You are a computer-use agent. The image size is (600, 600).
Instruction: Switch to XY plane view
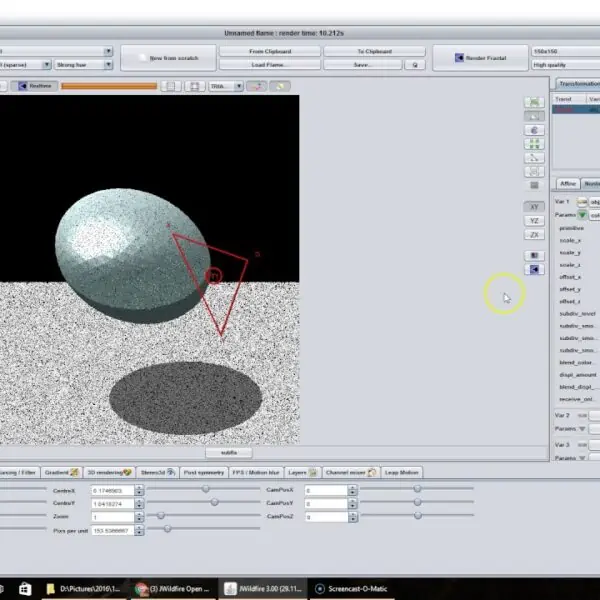(534, 207)
